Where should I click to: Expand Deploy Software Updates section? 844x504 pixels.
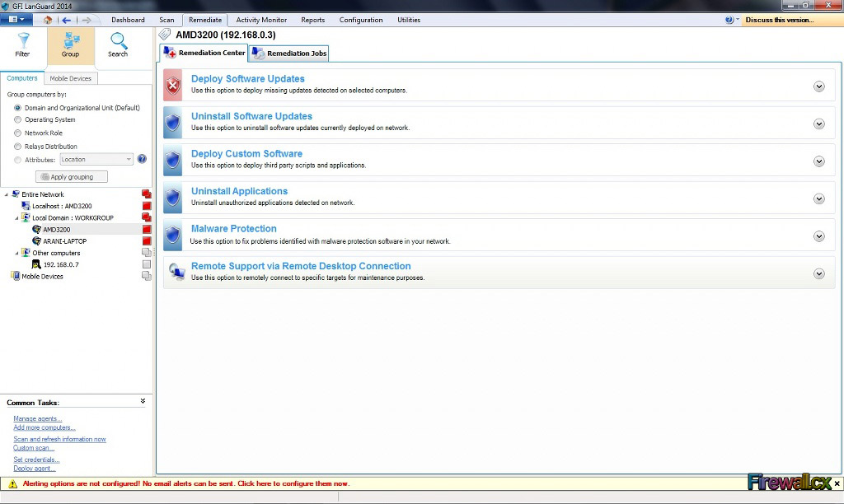(x=819, y=86)
